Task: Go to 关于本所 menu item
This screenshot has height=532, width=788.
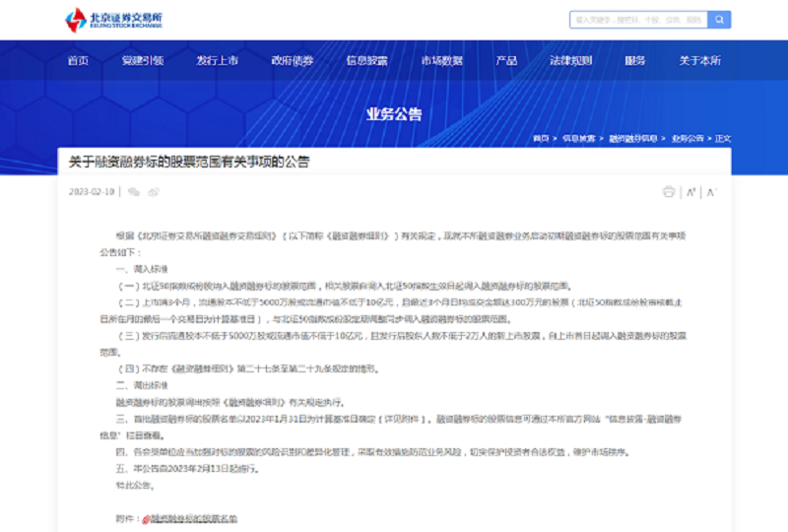Action: tap(699, 61)
